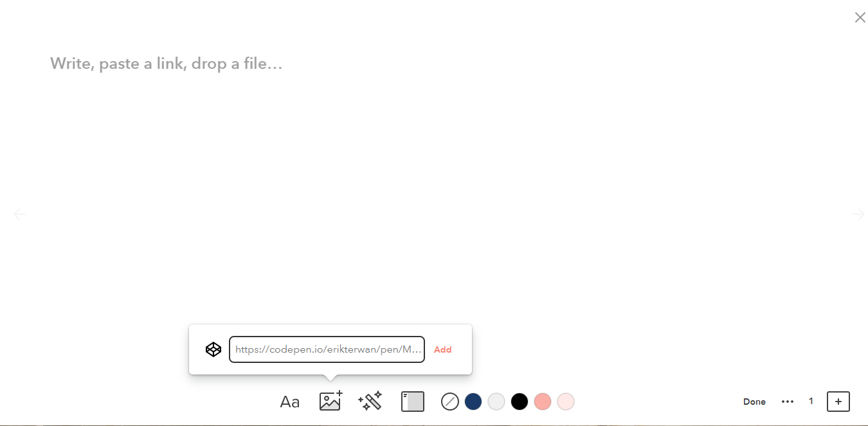868x426 pixels.
Task: Select the pale pink color swatch
Action: tap(566, 402)
